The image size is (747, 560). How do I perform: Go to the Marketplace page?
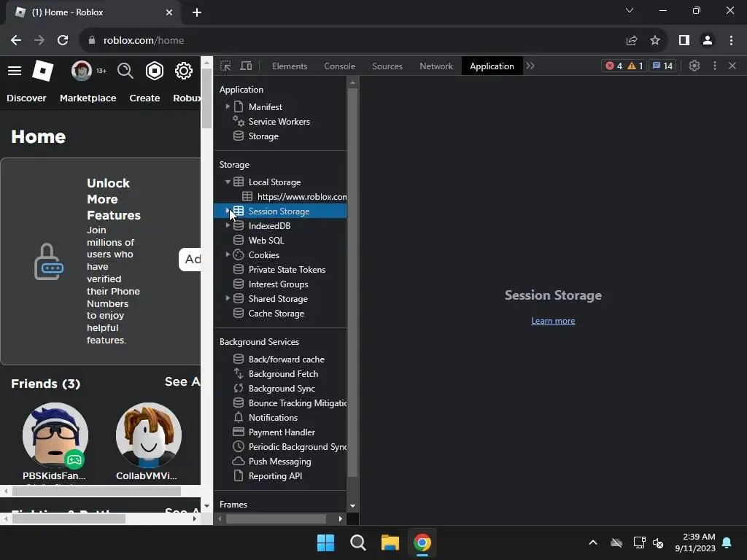88,98
